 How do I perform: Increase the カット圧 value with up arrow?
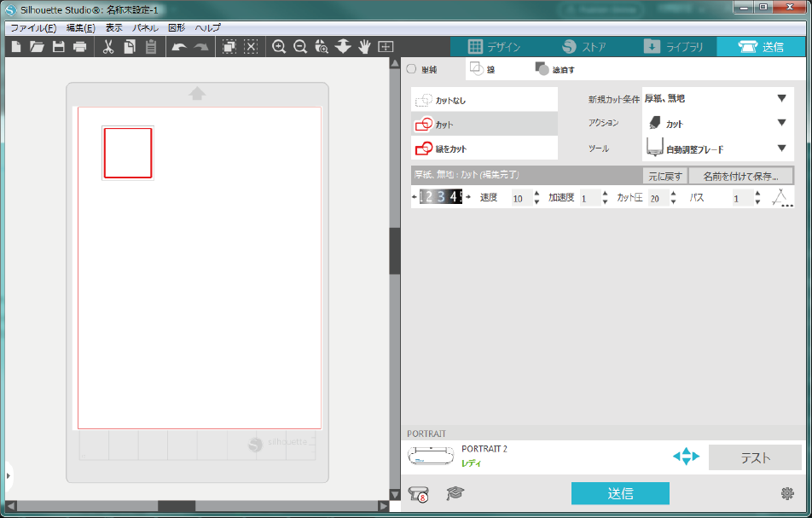click(x=673, y=194)
